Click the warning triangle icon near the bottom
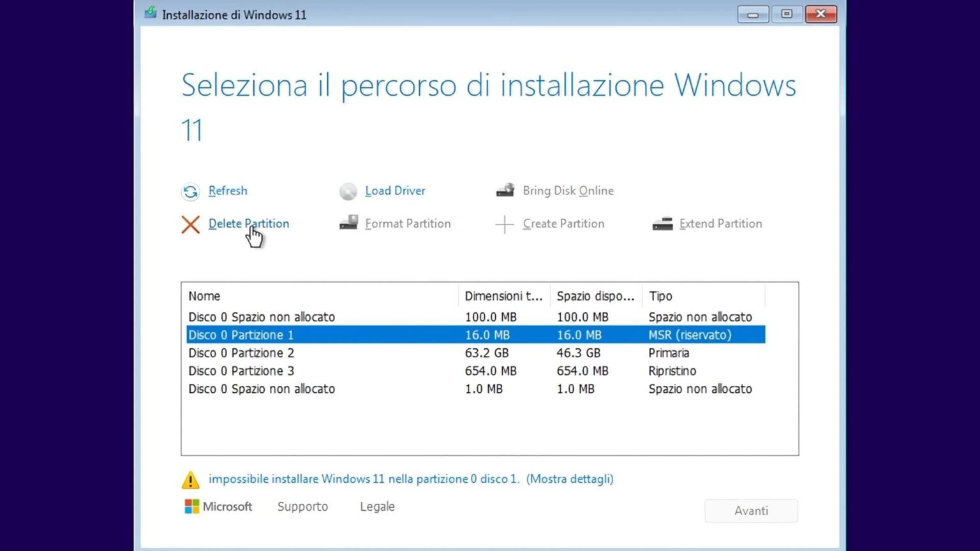The width and height of the screenshot is (980, 551). [190, 480]
